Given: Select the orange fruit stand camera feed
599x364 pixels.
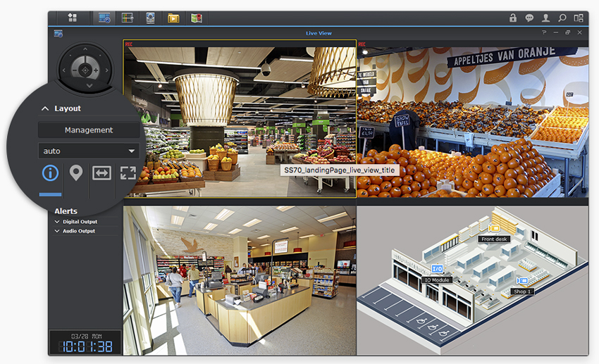Looking at the screenshot, I should point(473,119).
